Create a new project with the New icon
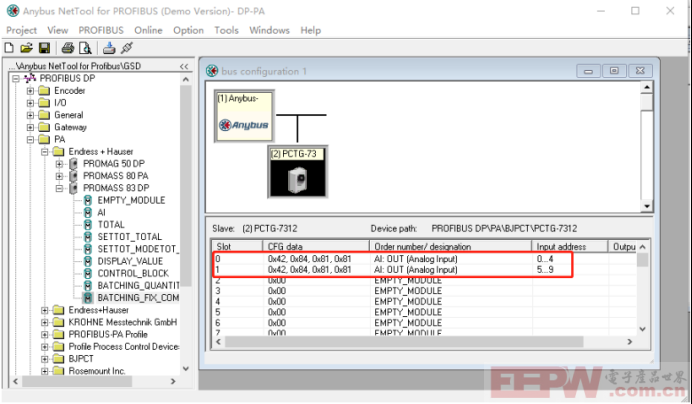The height and width of the screenshot is (404, 692). (x=9, y=48)
